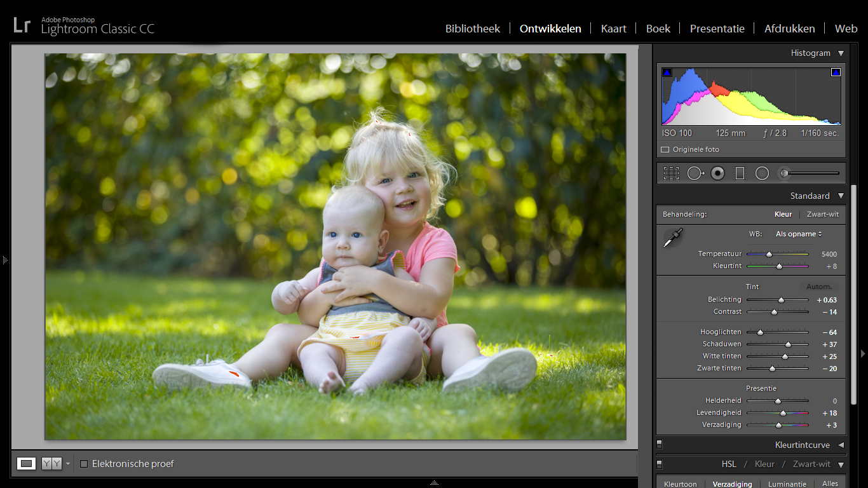The height and width of the screenshot is (488, 868).
Task: Select the Alles tab in HSL
Action: (831, 484)
